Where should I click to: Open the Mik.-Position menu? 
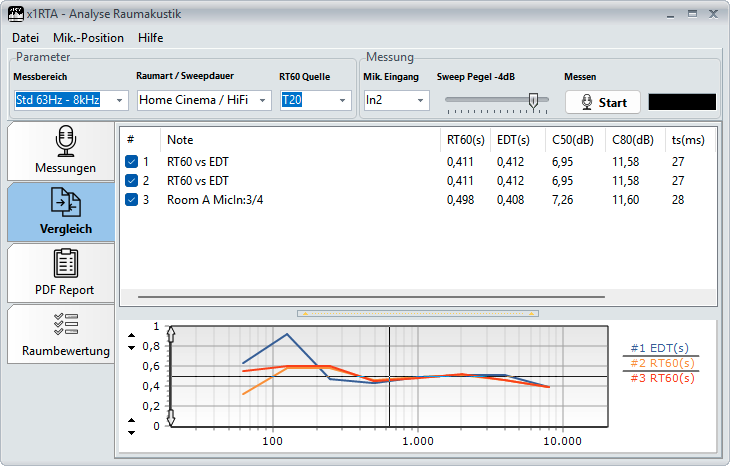pos(88,38)
